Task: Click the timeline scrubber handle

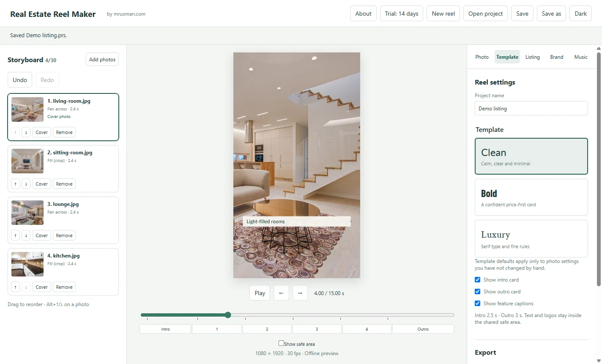Action: point(228,315)
